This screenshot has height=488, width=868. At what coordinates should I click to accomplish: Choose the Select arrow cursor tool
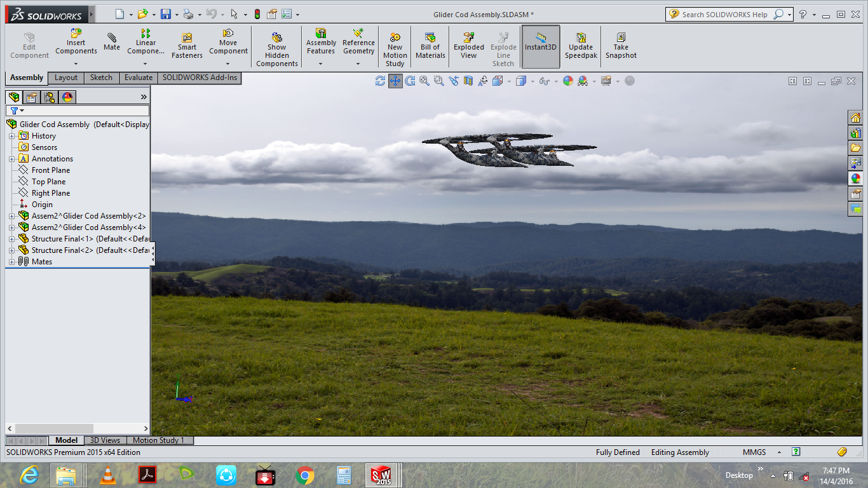coord(234,14)
